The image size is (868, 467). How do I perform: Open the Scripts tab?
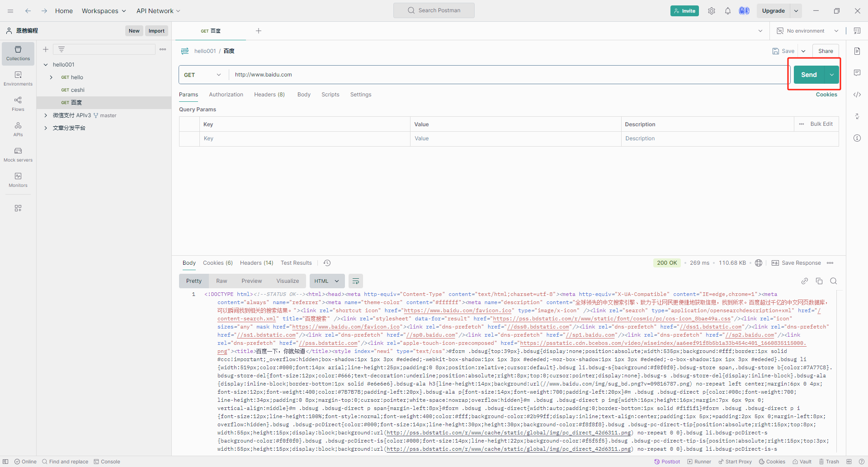point(330,95)
